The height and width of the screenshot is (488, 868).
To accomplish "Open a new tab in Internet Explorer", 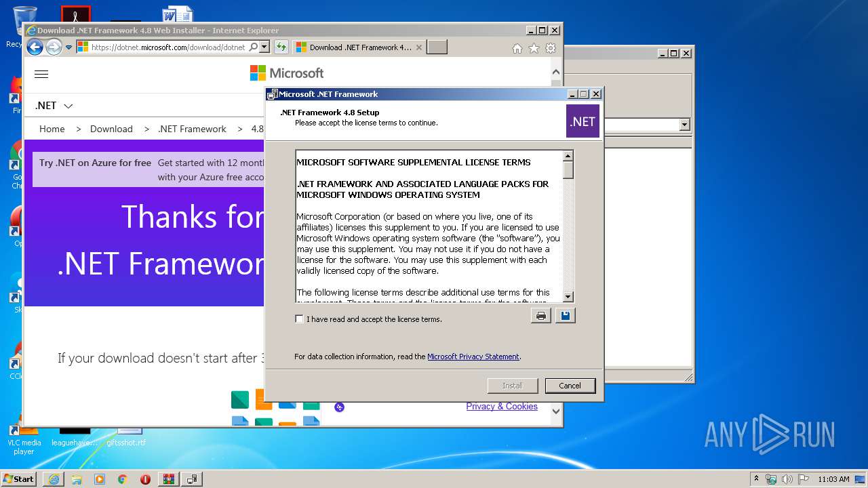I will point(437,47).
